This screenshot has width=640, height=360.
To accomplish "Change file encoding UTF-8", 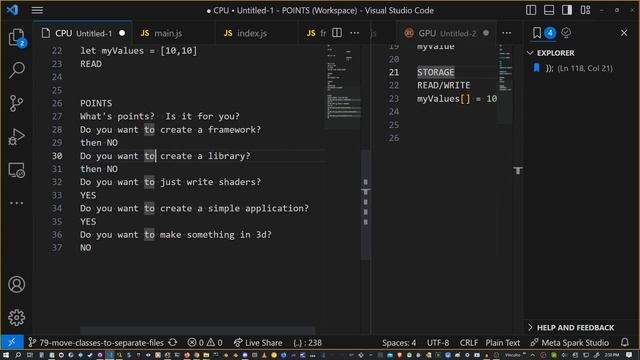I will (x=438, y=342).
